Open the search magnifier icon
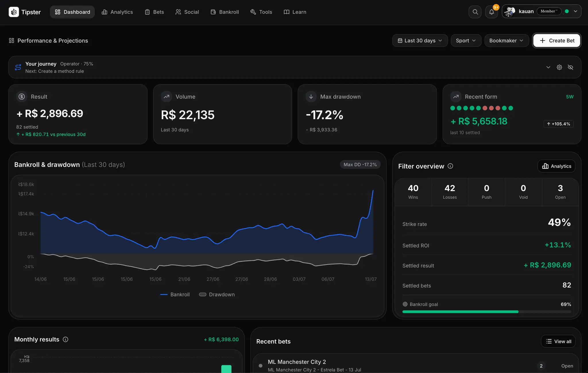This screenshot has height=373, width=588. [x=475, y=12]
